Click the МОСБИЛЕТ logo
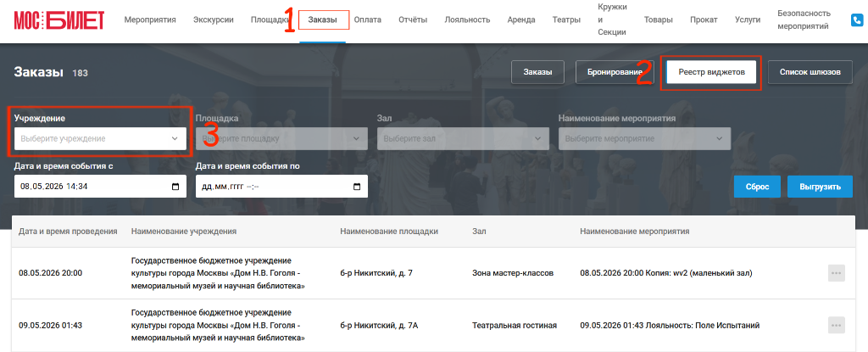868x352 pixels. [58, 20]
